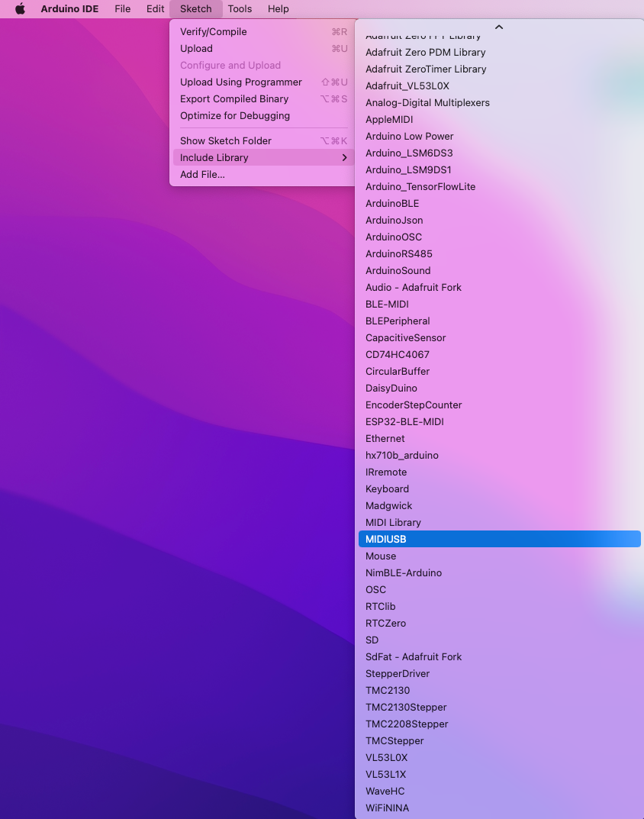Viewport: 644px width, 819px height.
Task: Select TMC2130 library
Action: [x=500, y=690]
